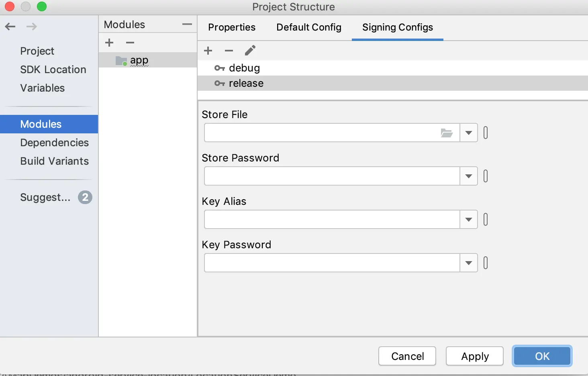
Task: Switch to the Properties tab
Action: click(x=232, y=27)
